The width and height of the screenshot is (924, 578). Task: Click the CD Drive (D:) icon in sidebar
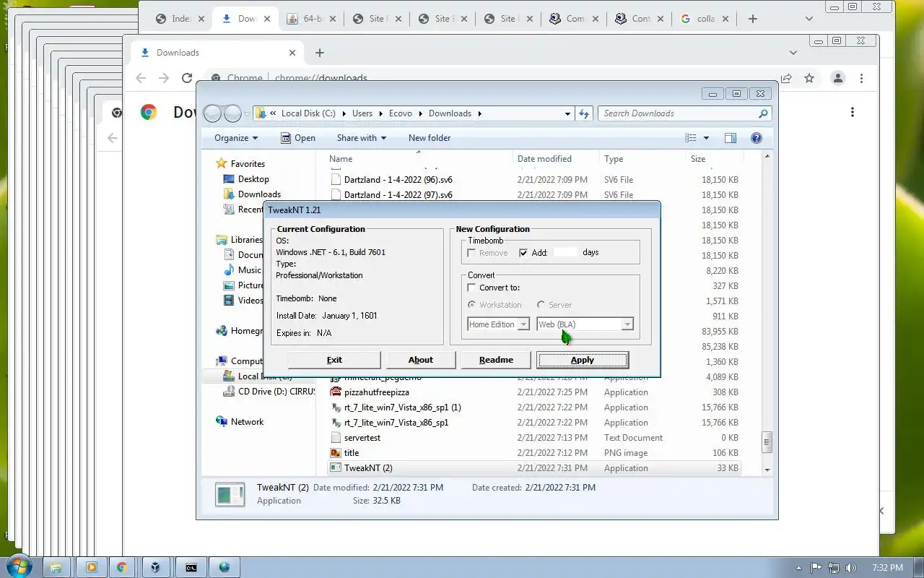point(230,392)
